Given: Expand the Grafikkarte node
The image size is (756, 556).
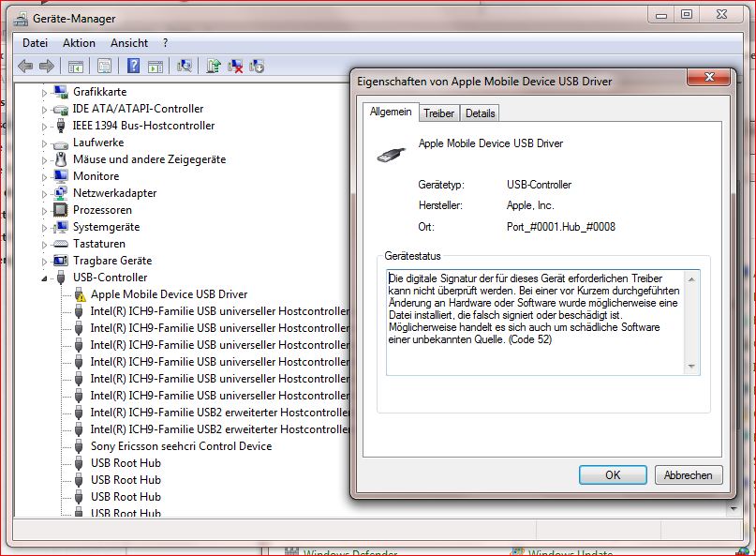Looking at the screenshot, I should [44, 93].
